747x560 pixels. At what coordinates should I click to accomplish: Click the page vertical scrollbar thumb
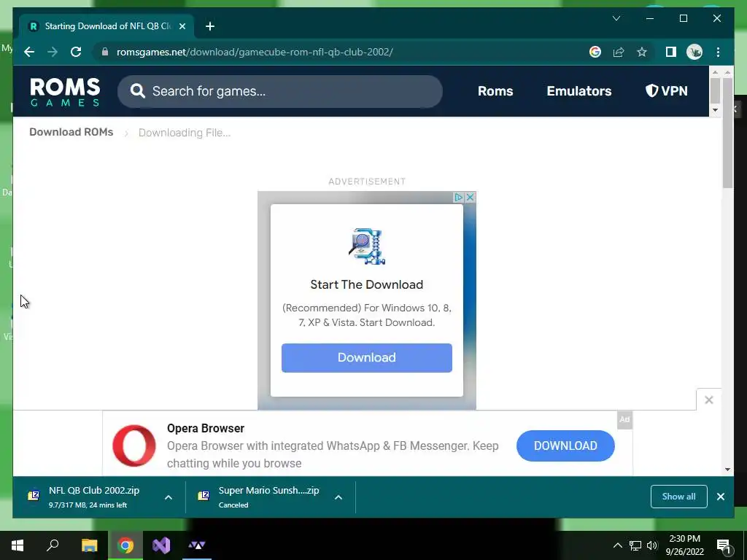[x=727, y=133]
